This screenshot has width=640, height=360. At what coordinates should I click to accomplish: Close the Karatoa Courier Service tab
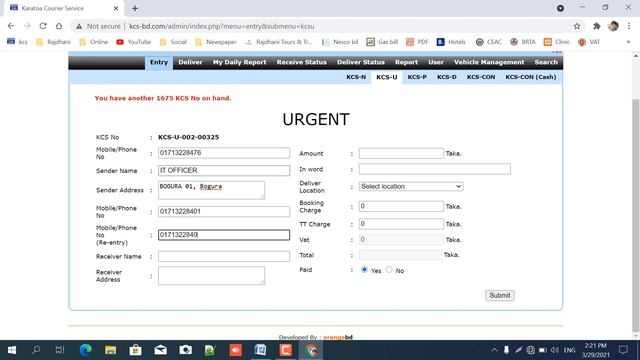[x=116, y=8]
